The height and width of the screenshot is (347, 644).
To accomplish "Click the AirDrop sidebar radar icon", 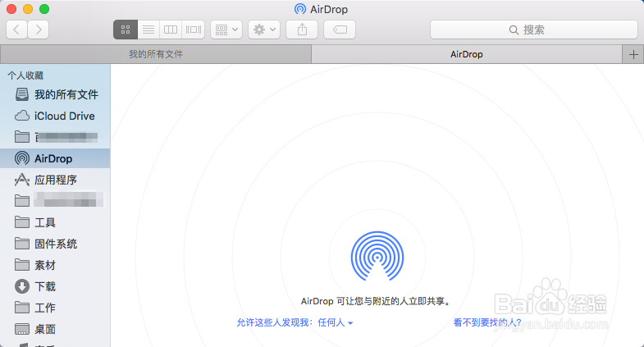I will 22,158.
